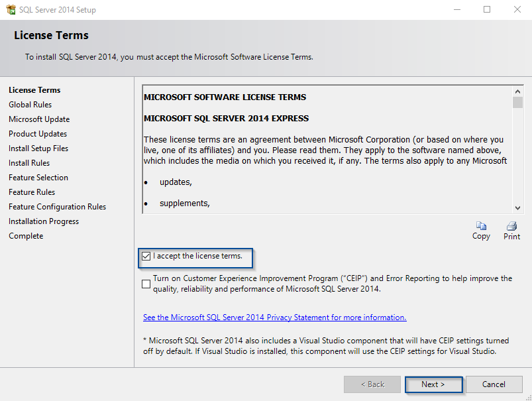Screen dimensions: 532x401
Task: Click the license scrollbar up arrow
Action: click(x=517, y=91)
